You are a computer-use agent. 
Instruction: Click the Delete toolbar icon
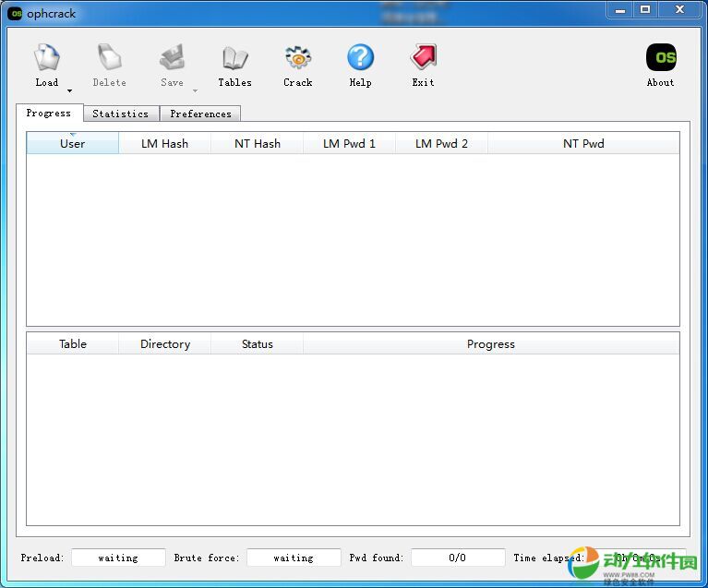click(x=109, y=58)
